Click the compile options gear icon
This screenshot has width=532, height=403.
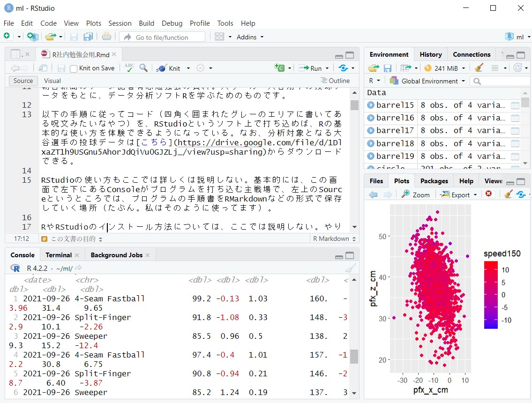coord(201,68)
